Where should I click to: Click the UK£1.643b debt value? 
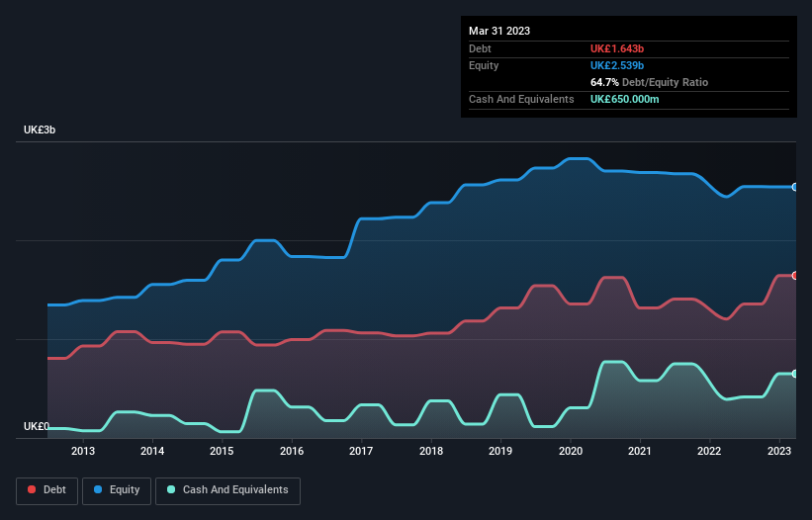click(617, 48)
